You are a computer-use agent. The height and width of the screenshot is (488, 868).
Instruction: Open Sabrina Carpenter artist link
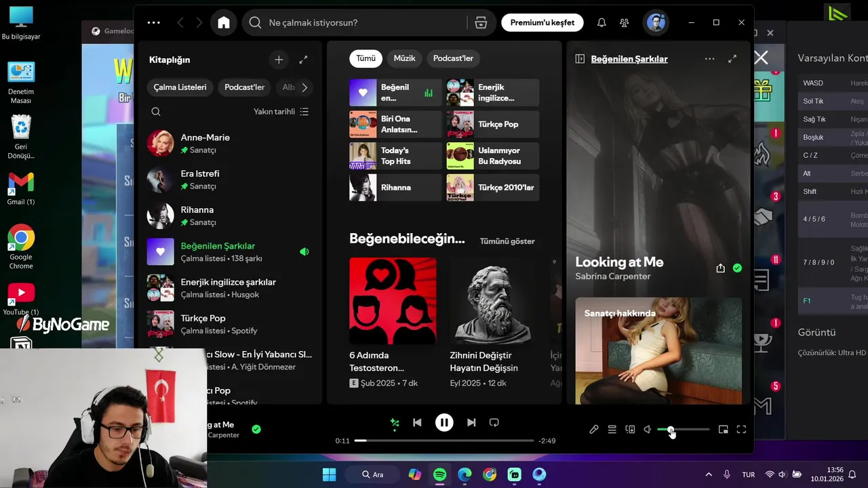click(x=613, y=277)
